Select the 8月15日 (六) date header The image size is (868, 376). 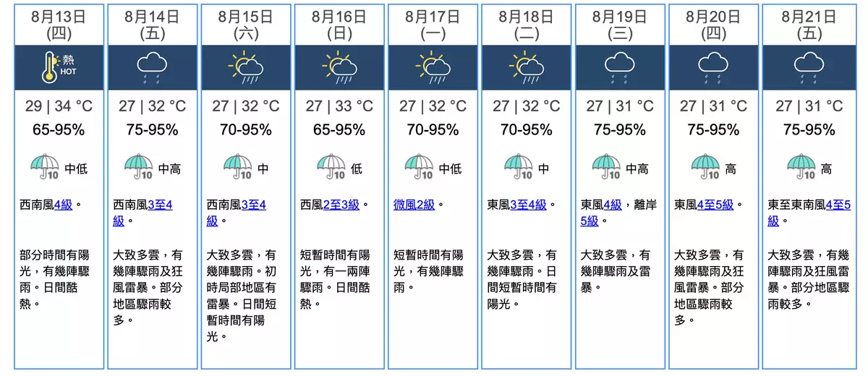pyautogui.click(x=245, y=25)
